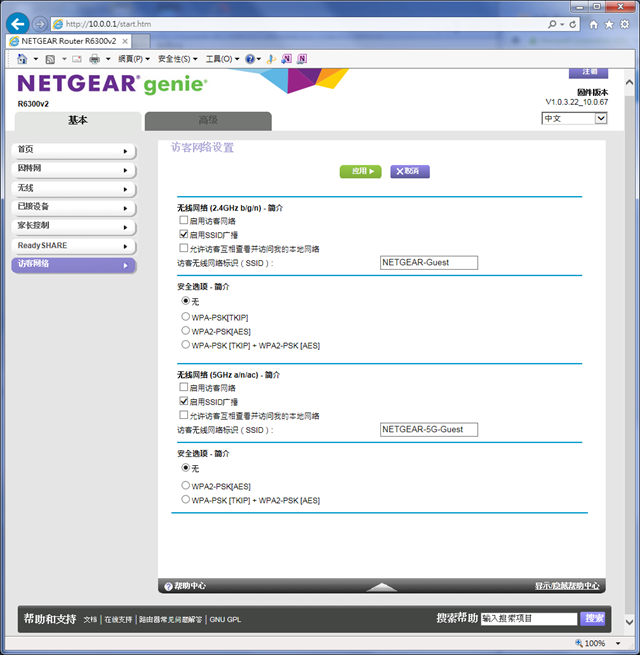The width and height of the screenshot is (640, 655).
Task: Go back with the browser back arrow
Action: pos(18,24)
